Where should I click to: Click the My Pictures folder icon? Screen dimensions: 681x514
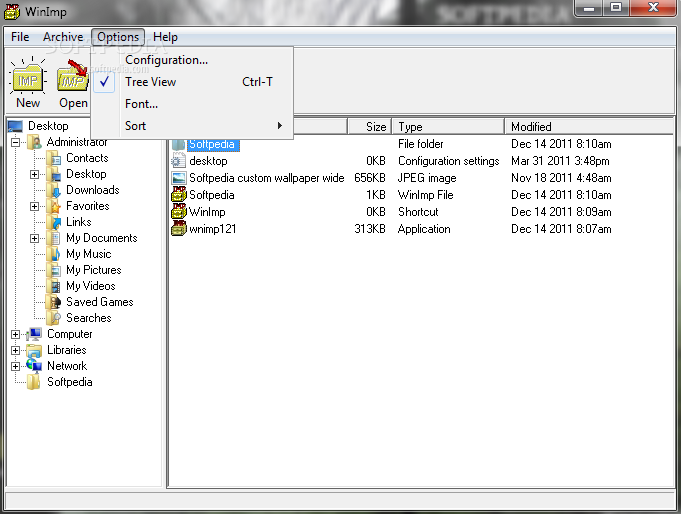pyautogui.click(x=54, y=270)
